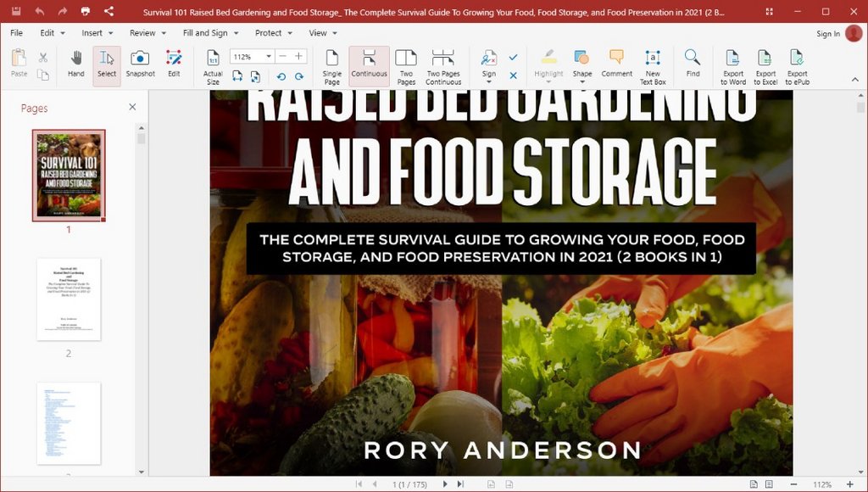Print the document using printer icon

(86, 11)
